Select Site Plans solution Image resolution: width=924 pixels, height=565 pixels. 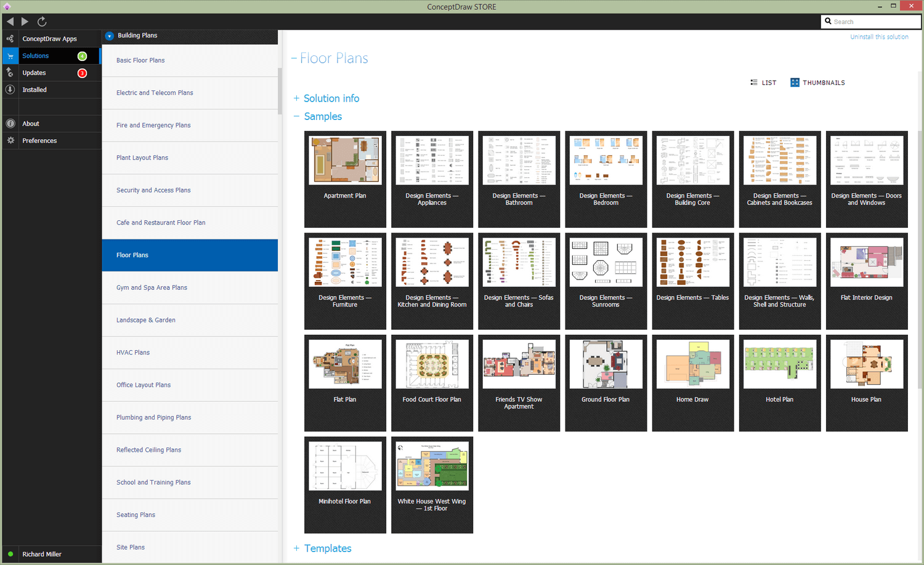190,547
